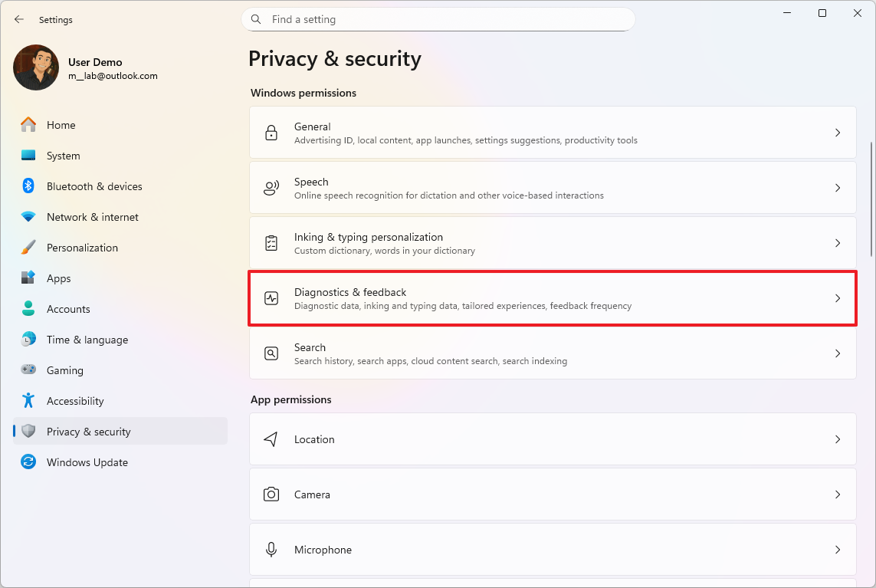Click the back arrow icon

coord(19,19)
